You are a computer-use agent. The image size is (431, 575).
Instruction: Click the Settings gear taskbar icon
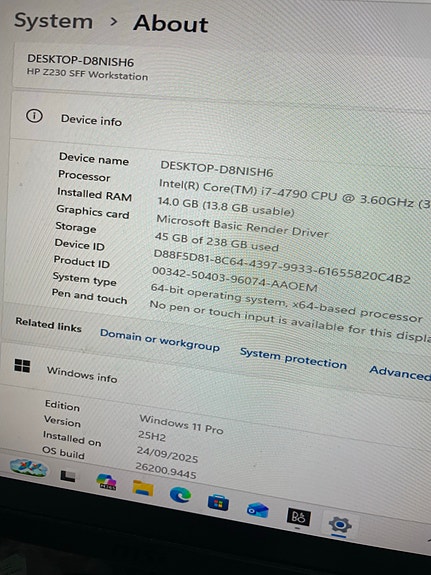coord(340,525)
